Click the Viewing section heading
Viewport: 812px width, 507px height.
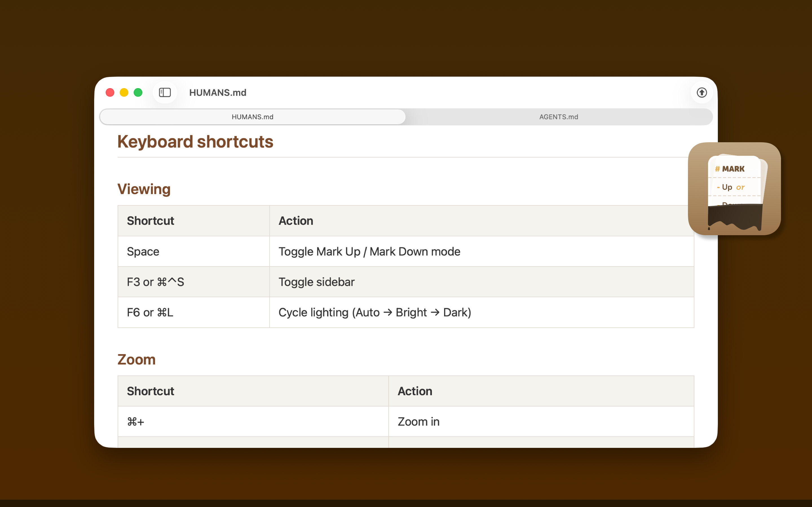pos(144,189)
